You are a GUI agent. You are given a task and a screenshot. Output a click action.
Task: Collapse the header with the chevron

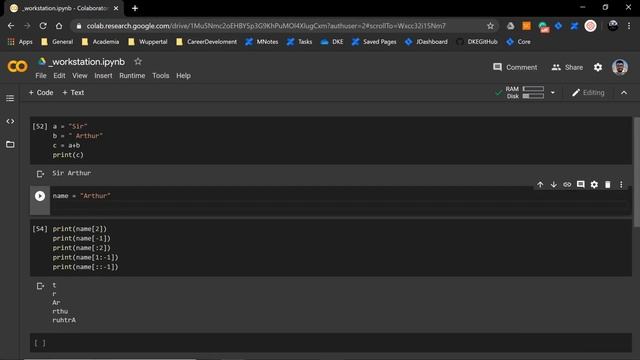624,93
